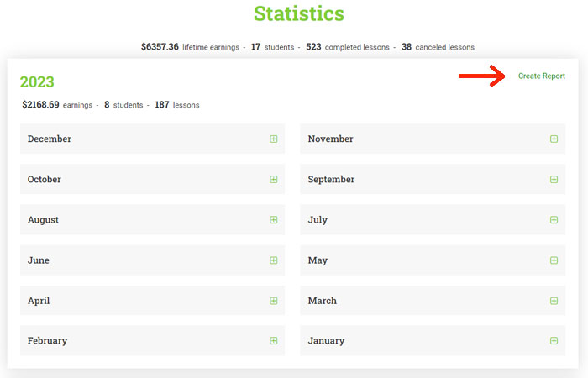588x378 pixels.
Task: Click the 2023 year heading
Action: coord(37,82)
